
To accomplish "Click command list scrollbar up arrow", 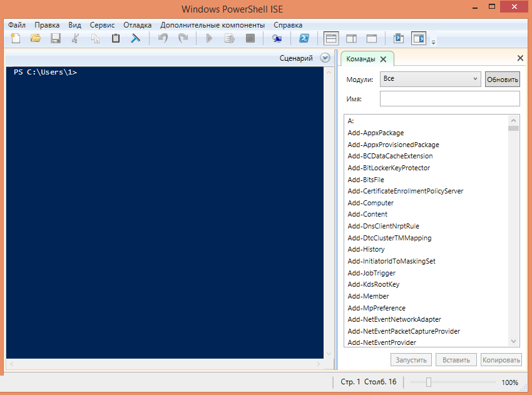I will pos(513,121).
